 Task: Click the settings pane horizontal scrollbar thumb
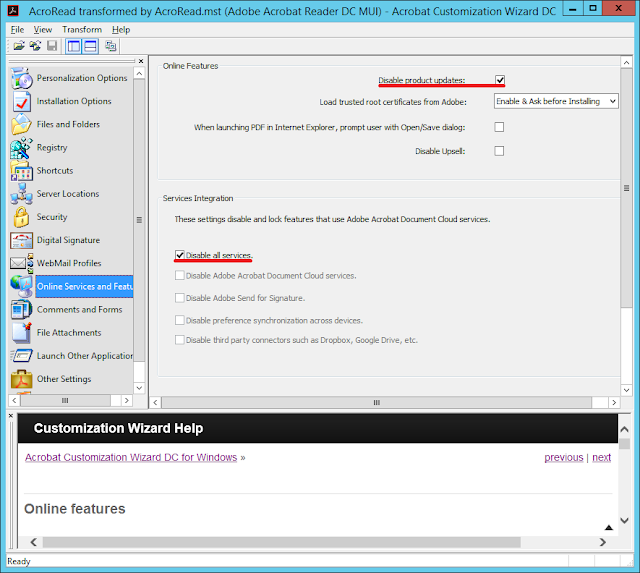pos(376,402)
